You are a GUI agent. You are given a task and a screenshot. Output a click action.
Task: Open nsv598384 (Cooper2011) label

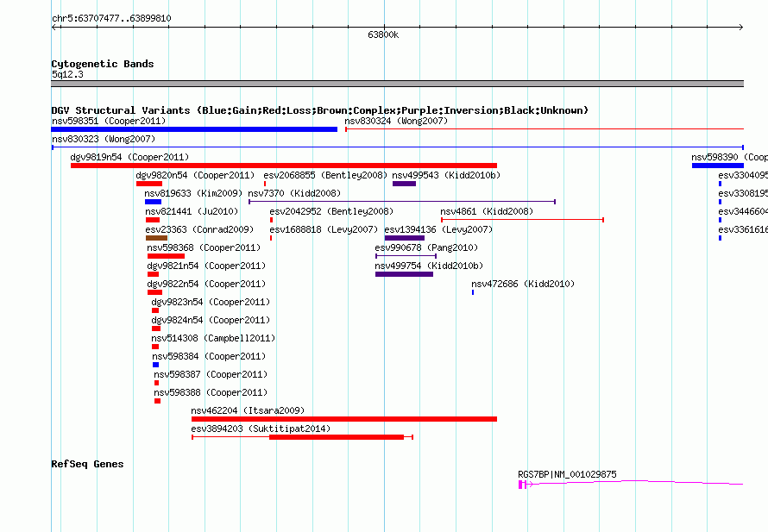click(209, 356)
